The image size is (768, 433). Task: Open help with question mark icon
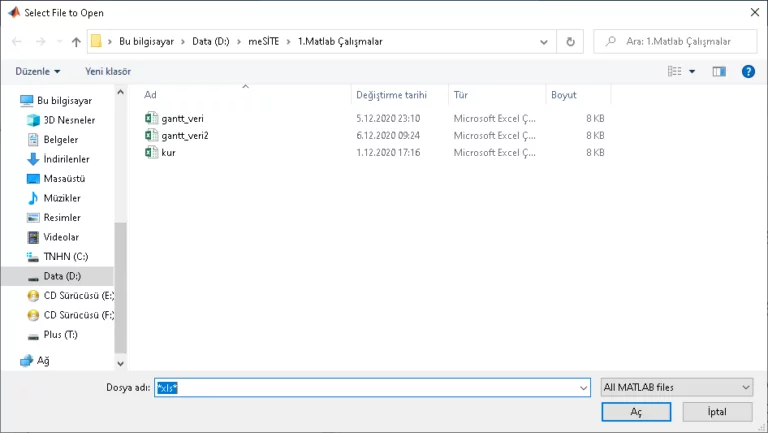pyautogui.click(x=748, y=72)
